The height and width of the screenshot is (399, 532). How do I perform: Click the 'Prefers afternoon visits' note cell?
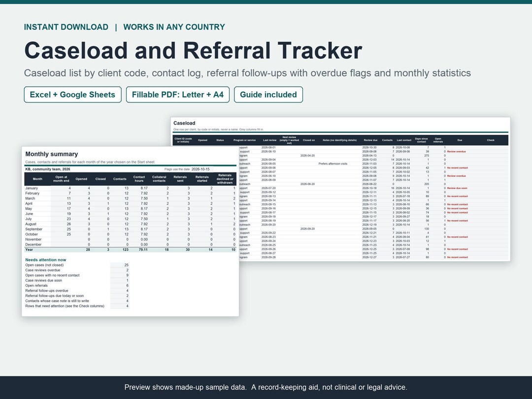coord(333,164)
